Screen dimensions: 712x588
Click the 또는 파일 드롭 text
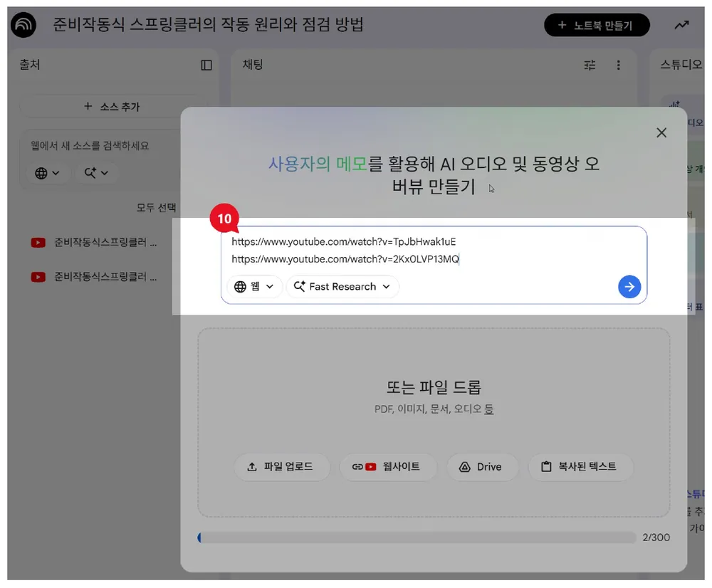point(434,387)
